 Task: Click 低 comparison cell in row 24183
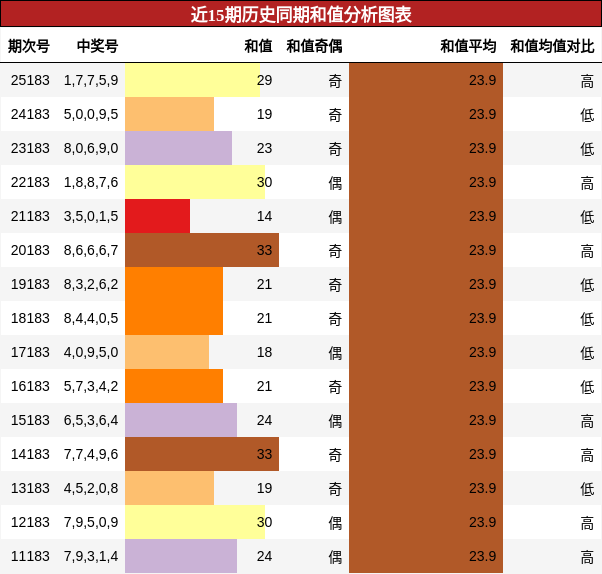pyautogui.click(x=587, y=115)
